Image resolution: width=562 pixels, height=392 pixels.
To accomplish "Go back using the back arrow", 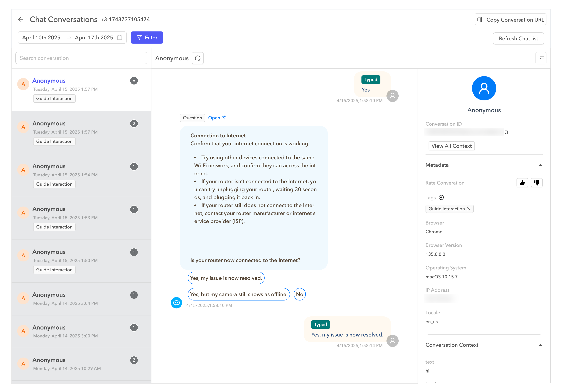I will coord(21,19).
